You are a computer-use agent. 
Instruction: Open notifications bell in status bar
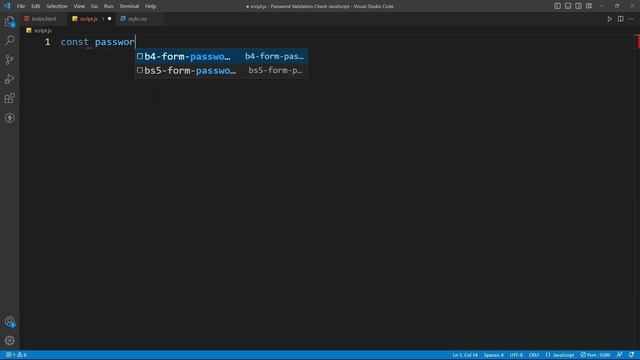[x=631, y=355]
